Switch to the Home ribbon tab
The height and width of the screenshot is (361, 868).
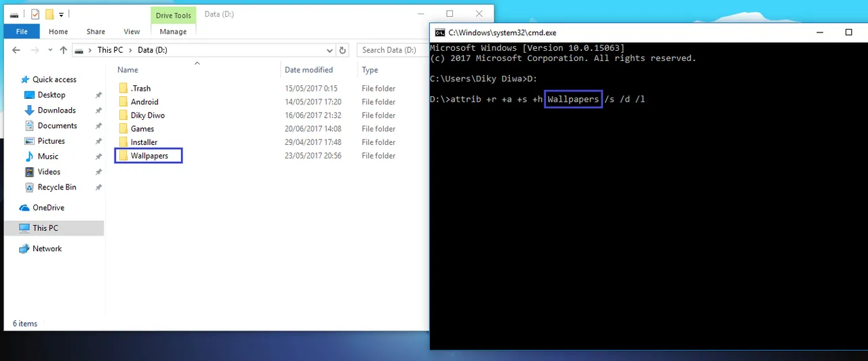tap(58, 31)
